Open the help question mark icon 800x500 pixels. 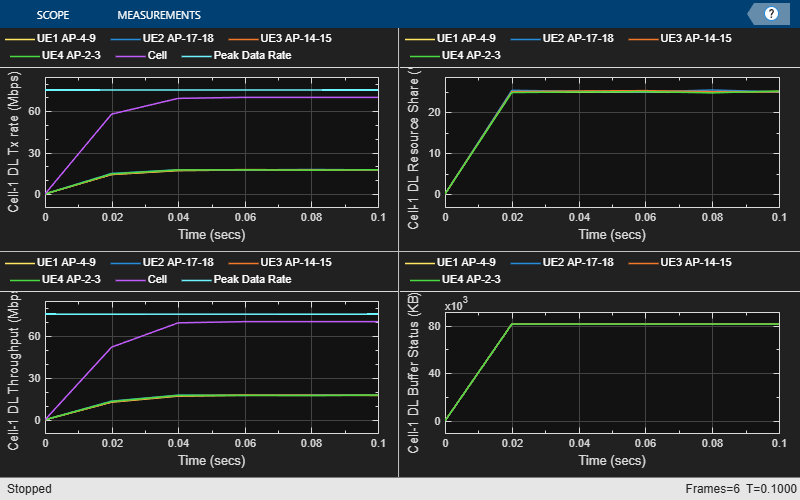point(771,14)
